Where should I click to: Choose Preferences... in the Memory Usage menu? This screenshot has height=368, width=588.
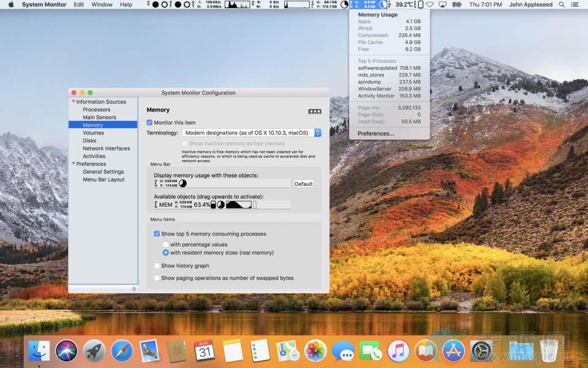point(375,133)
